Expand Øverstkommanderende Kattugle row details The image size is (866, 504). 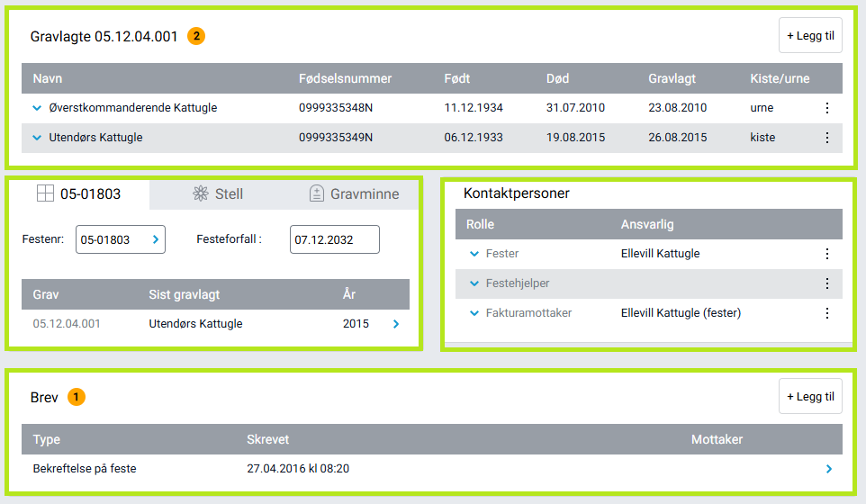pos(37,108)
